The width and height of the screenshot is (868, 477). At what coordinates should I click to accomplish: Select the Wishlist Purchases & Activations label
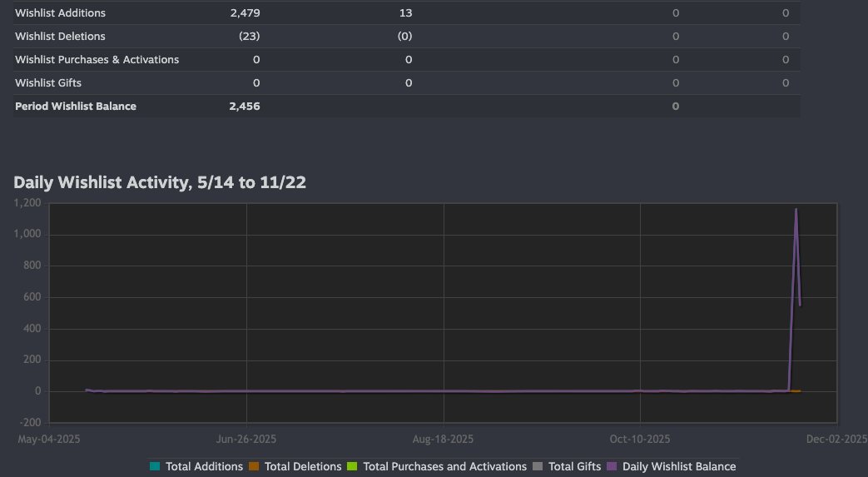(x=97, y=59)
